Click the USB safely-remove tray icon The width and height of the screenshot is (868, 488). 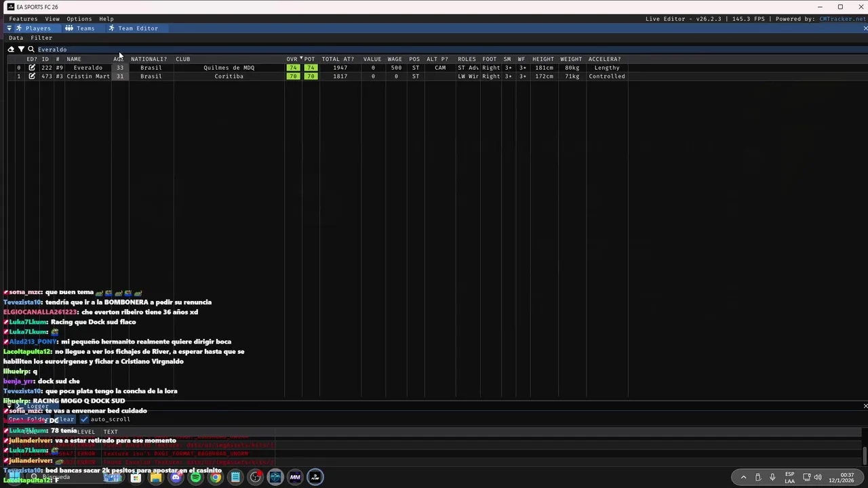point(758,477)
